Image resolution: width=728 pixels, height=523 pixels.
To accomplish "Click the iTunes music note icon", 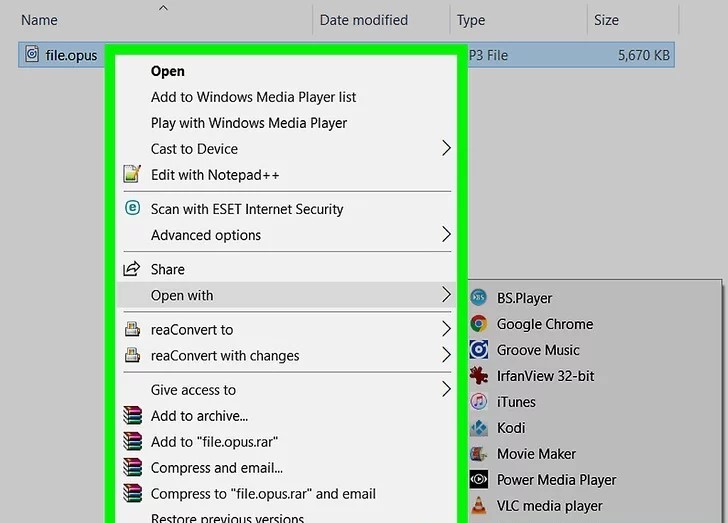I will (x=479, y=401).
